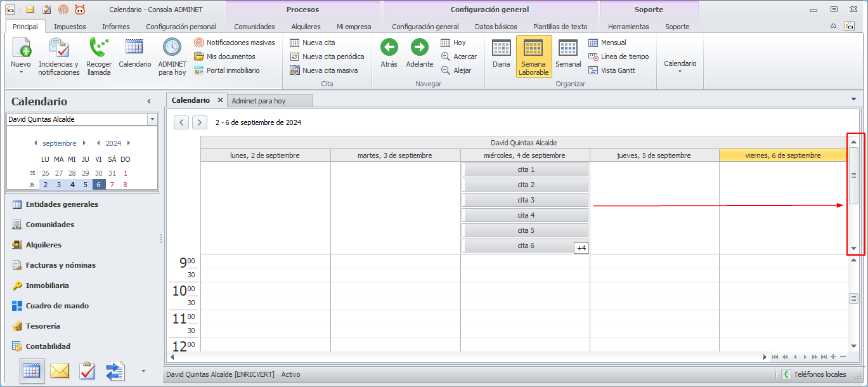The width and height of the screenshot is (868, 387).
Task: Open the Impuestos ribbon tab
Action: coord(70,27)
